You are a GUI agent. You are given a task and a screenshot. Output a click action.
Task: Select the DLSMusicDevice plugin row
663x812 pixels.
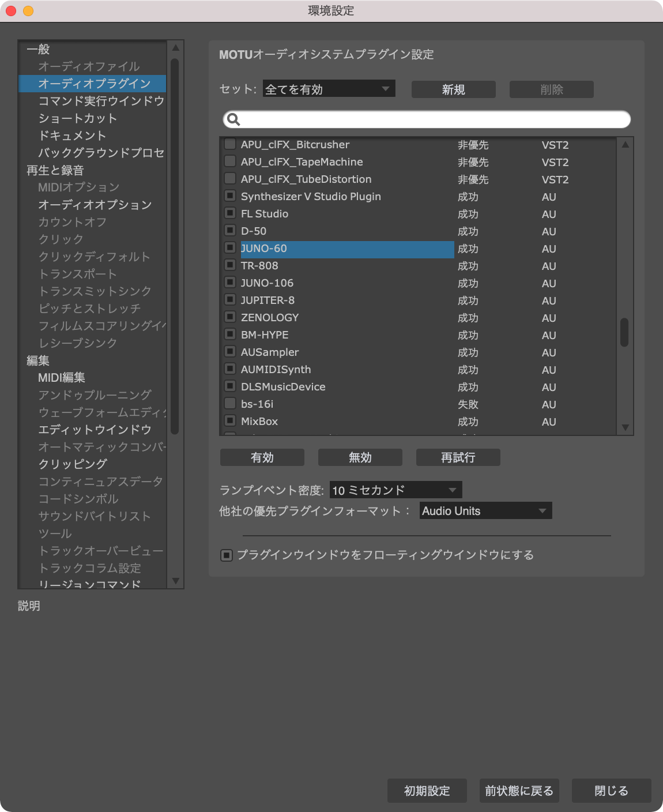(419, 386)
